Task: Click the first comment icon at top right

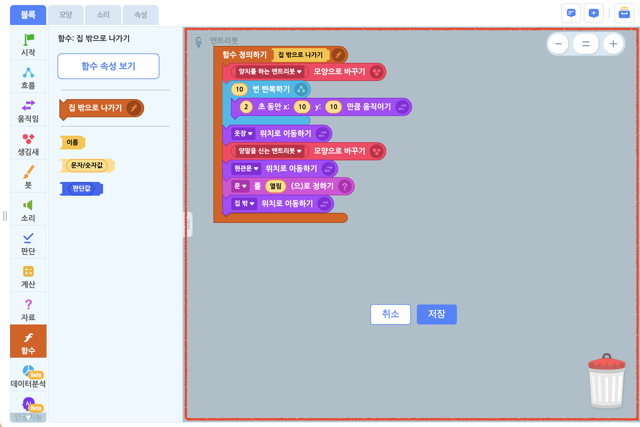Action: coord(571,13)
